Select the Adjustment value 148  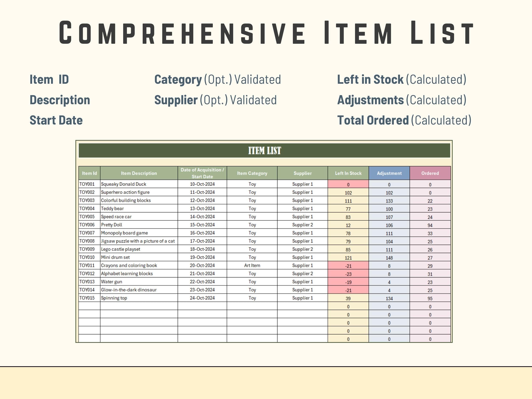click(x=389, y=258)
